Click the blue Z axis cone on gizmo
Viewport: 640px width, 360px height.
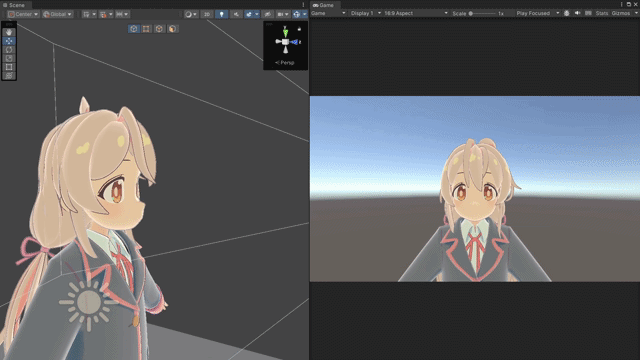point(294,42)
